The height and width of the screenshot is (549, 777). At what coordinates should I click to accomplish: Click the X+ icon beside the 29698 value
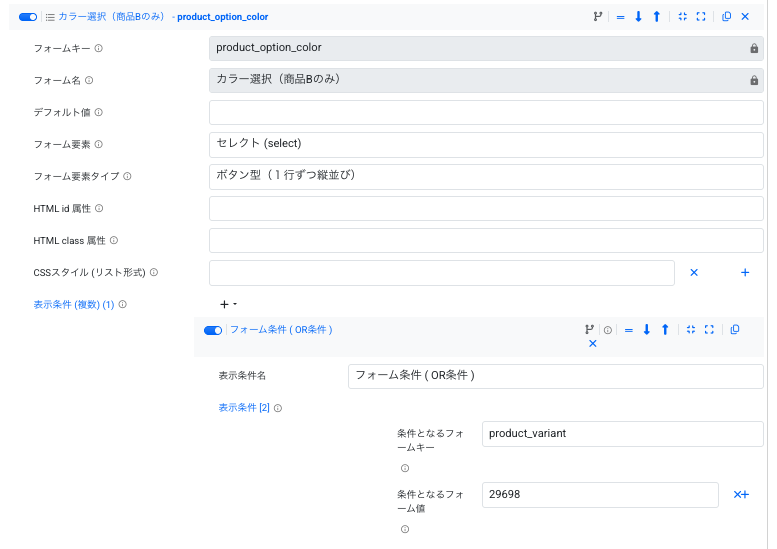(x=741, y=494)
